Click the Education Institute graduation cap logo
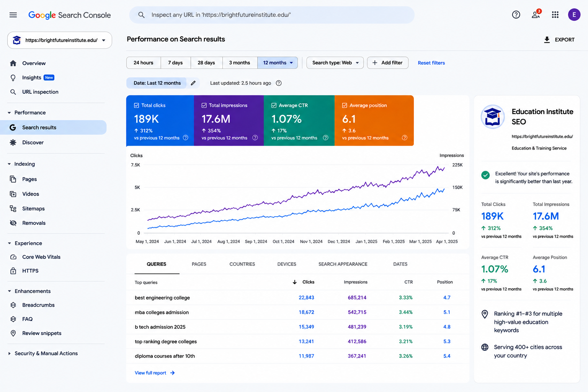Image resolution: width=588 pixels, height=392 pixels. pos(493,117)
